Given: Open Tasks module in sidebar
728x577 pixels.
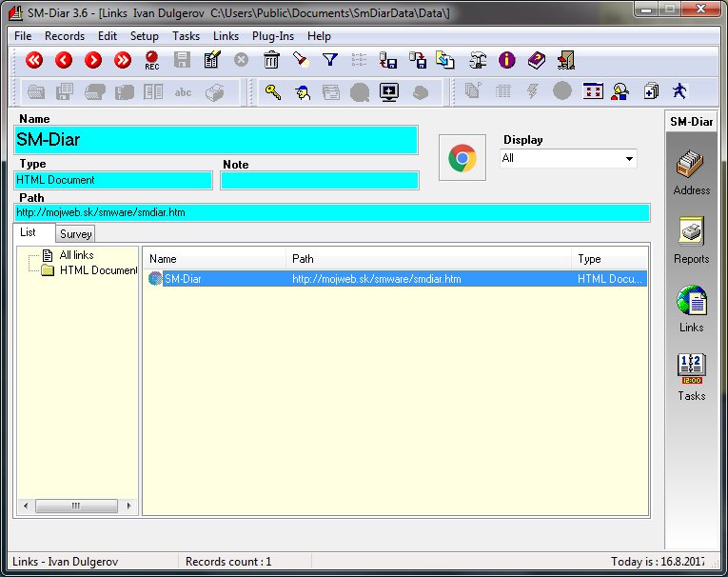Looking at the screenshot, I should pyautogui.click(x=691, y=377).
